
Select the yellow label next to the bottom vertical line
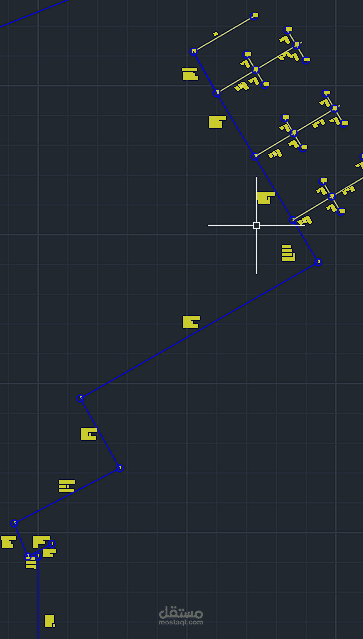(49, 621)
